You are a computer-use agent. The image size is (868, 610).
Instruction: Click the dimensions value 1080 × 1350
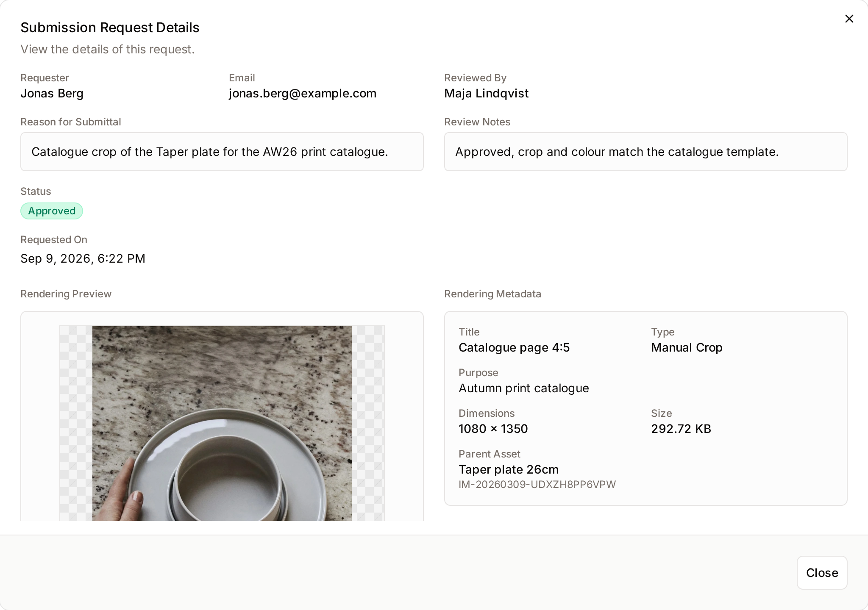pyautogui.click(x=493, y=429)
